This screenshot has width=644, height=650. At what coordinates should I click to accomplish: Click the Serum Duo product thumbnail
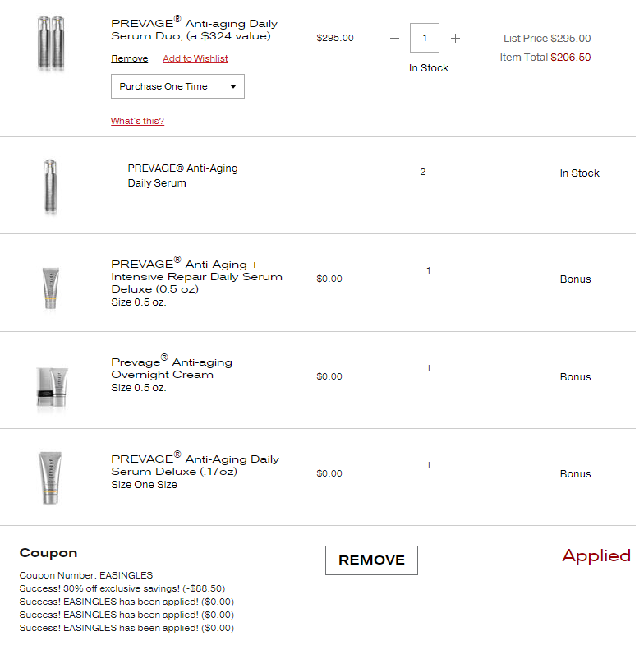tap(51, 43)
